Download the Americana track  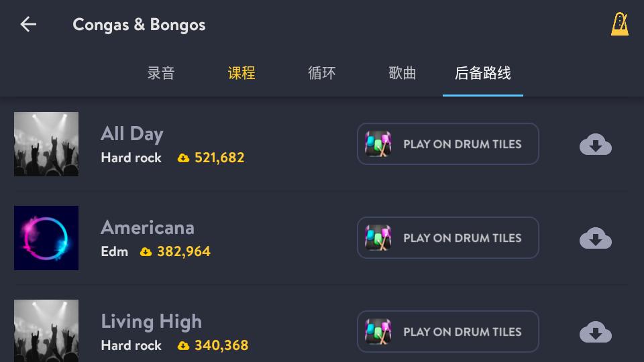595,238
